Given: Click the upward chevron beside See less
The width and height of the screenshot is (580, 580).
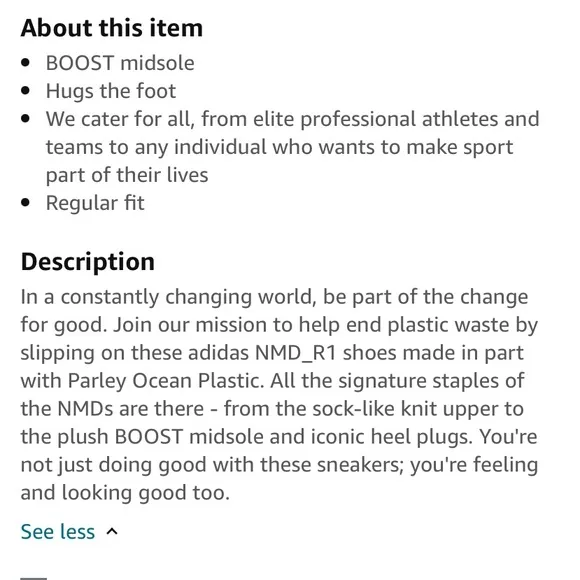Looking at the screenshot, I should [x=112, y=532].
